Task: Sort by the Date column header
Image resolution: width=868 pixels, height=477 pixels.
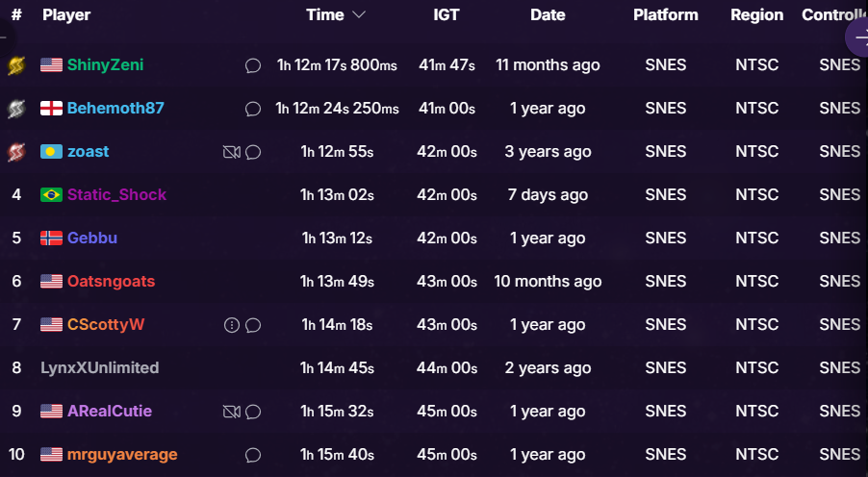Action: tap(548, 15)
